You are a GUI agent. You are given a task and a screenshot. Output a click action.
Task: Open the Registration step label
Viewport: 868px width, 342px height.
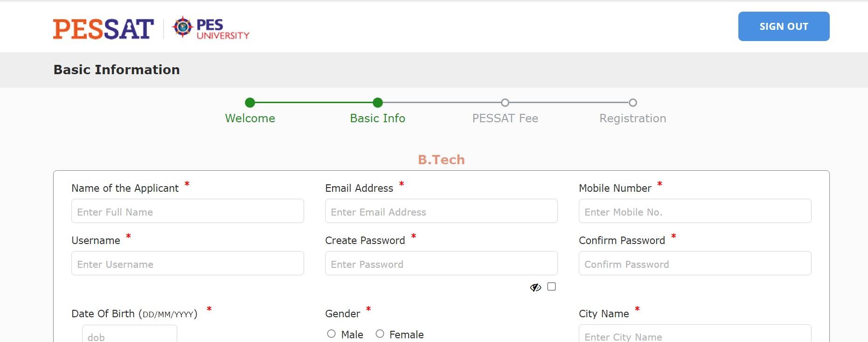click(x=632, y=118)
